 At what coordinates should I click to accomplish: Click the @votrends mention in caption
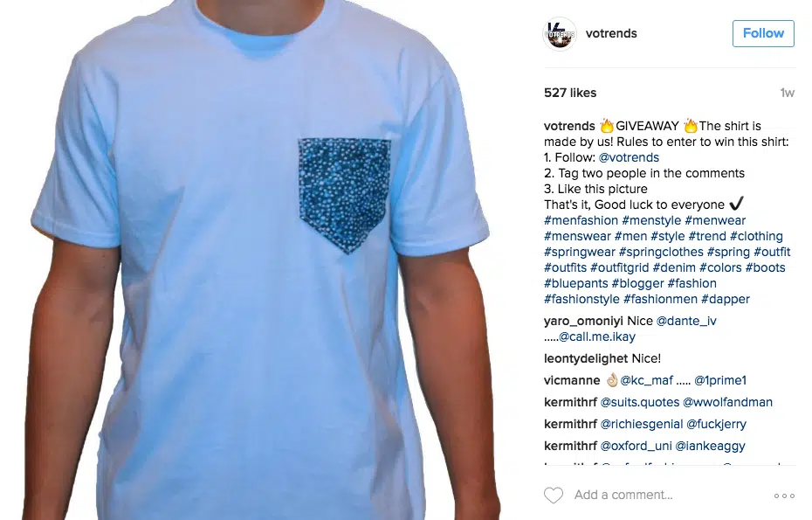point(629,157)
